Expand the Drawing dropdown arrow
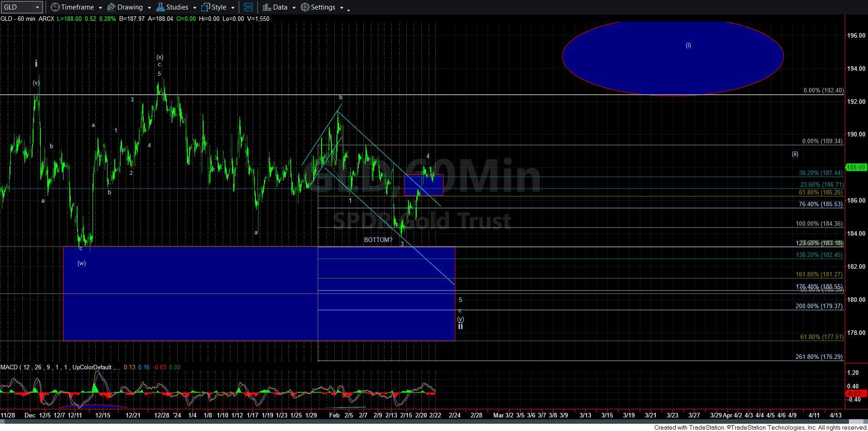 pos(149,8)
